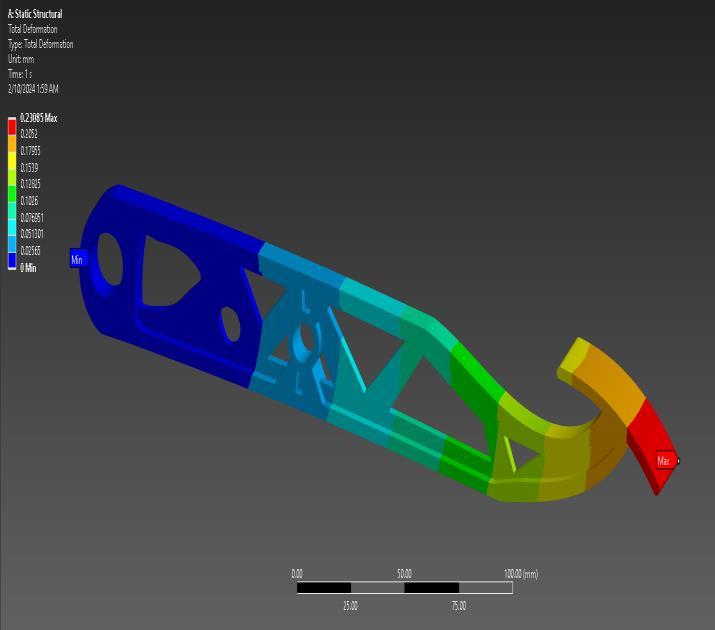The image size is (715, 630).
Task: Click the '50.00' scale ruler label
Action: click(x=404, y=573)
